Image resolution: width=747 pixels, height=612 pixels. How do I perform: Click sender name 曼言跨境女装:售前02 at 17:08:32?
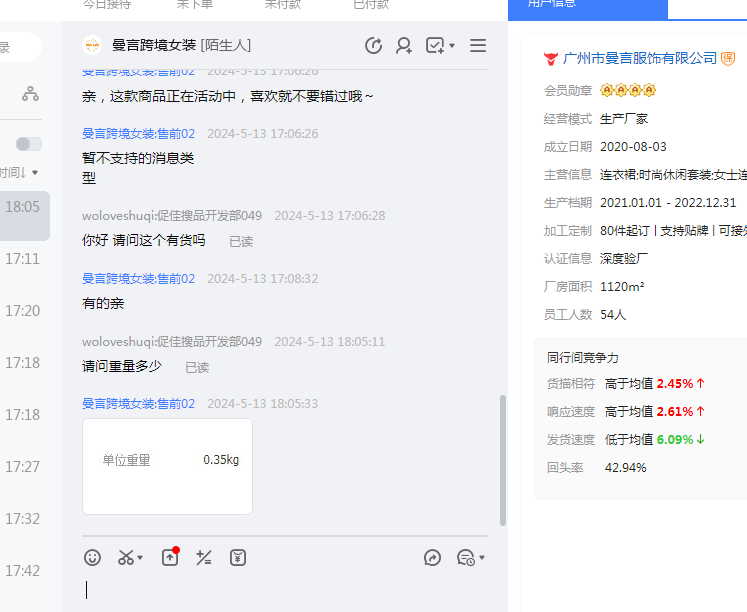click(x=138, y=279)
